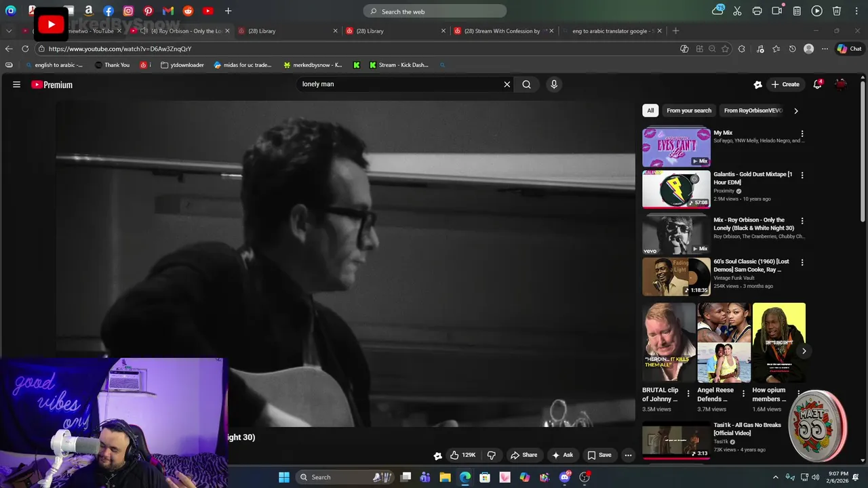Open File Explorer from taskbar

click(445, 477)
